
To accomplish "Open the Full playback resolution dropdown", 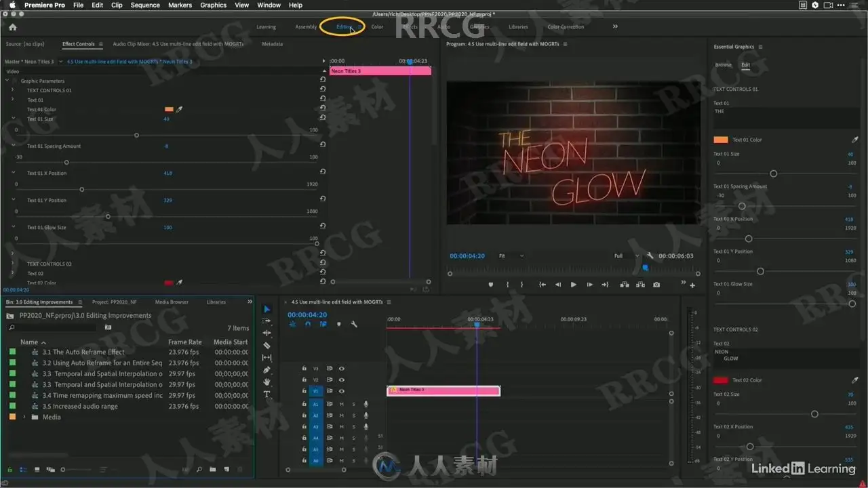I will click(x=627, y=256).
